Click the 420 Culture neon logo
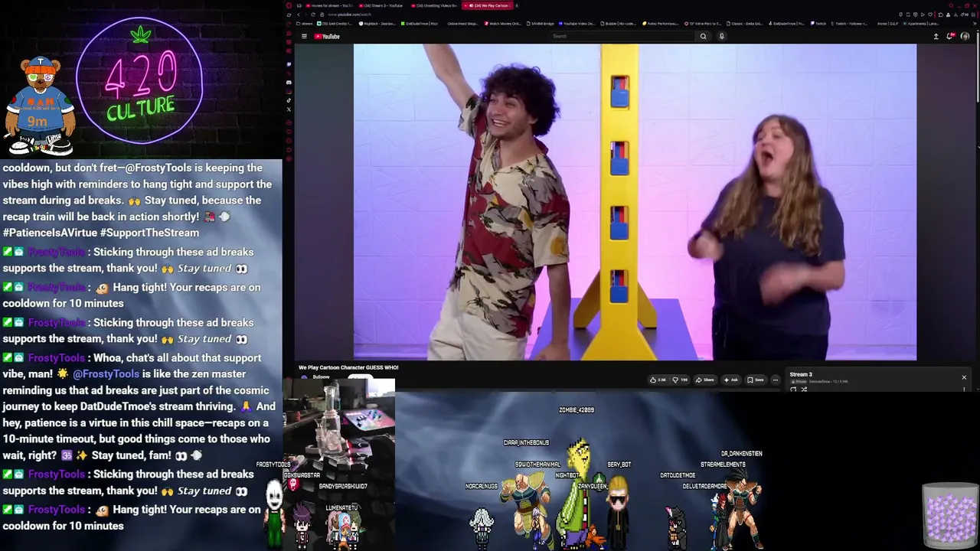Image resolution: width=980 pixels, height=551 pixels. [140, 80]
